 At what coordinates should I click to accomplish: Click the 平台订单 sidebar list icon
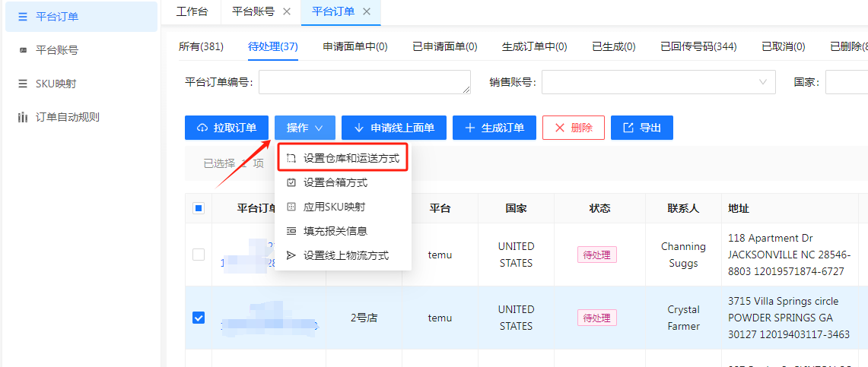pos(23,17)
